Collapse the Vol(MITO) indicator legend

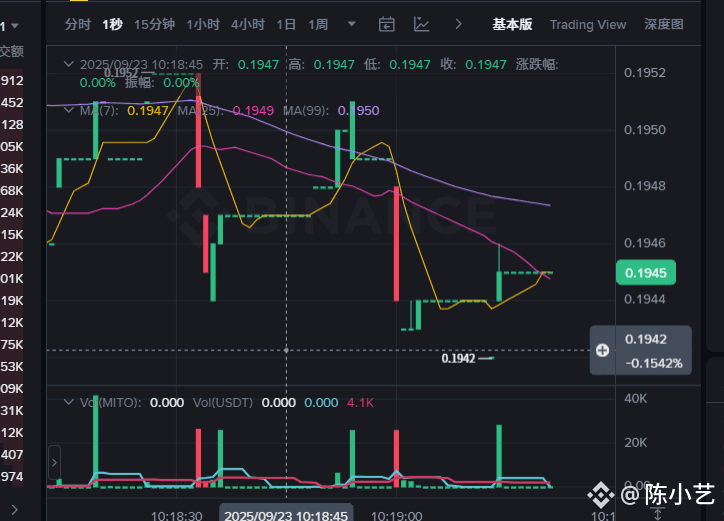tap(69, 402)
